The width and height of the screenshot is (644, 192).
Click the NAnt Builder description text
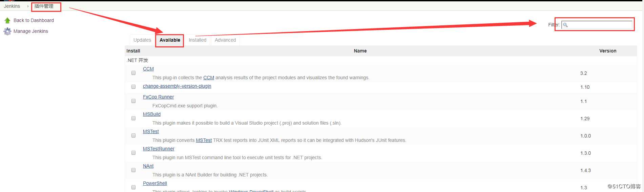pos(210,175)
